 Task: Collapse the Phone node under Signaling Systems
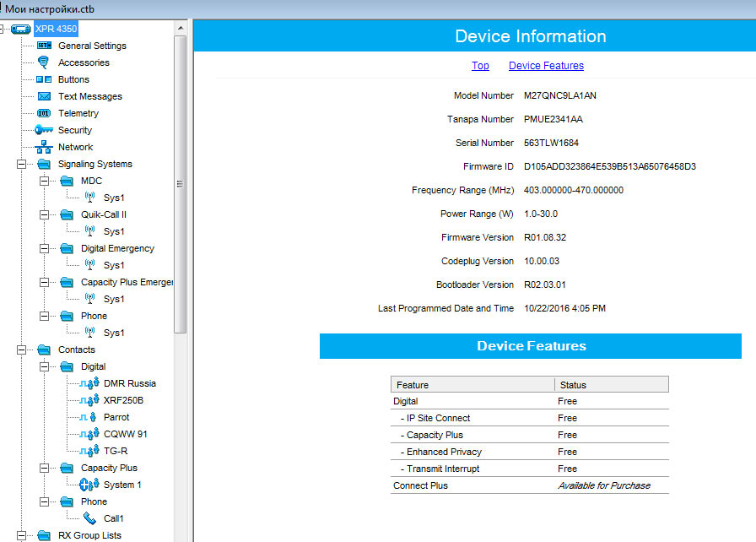pyautogui.click(x=44, y=316)
